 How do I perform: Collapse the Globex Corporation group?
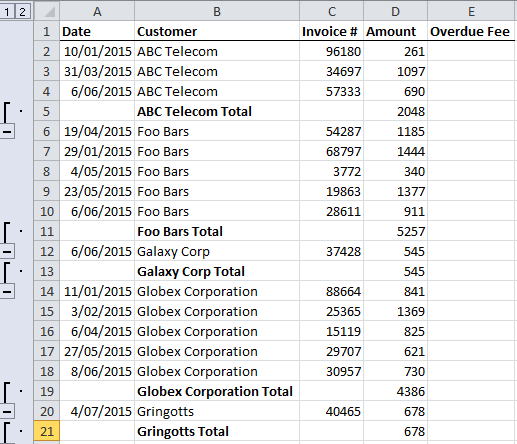(x=7, y=412)
